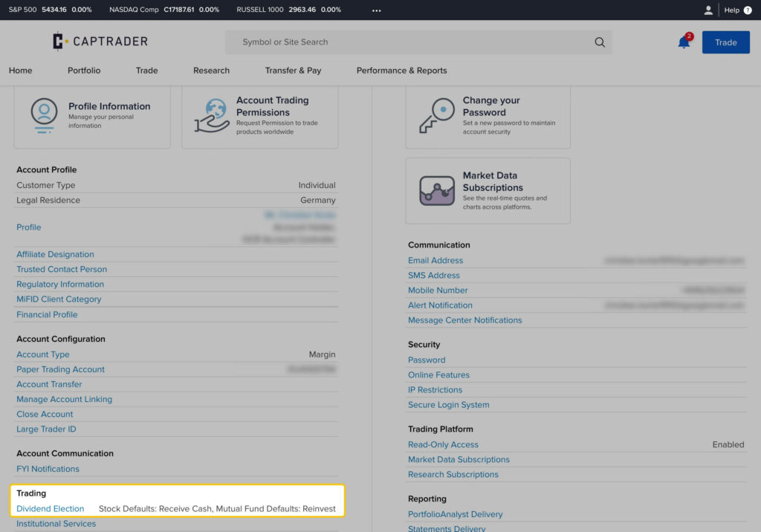Screen dimensions: 761x532
Task: Open the Performance & Reports menu
Action: tap(401, 71)
